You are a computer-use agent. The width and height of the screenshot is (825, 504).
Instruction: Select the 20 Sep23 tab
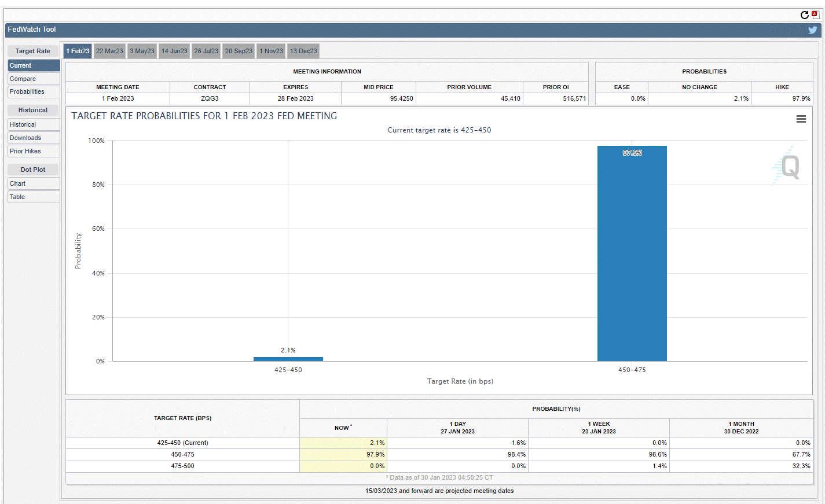239,51
